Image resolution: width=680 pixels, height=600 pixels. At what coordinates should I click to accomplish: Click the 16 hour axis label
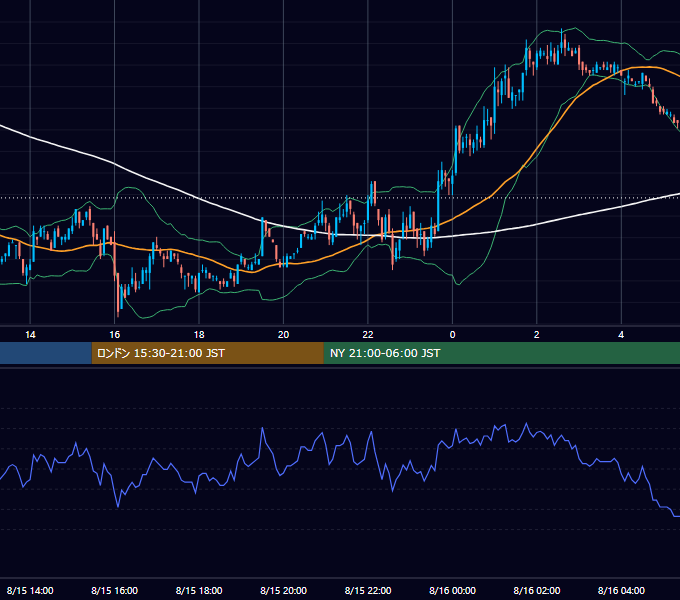(114, 335)
